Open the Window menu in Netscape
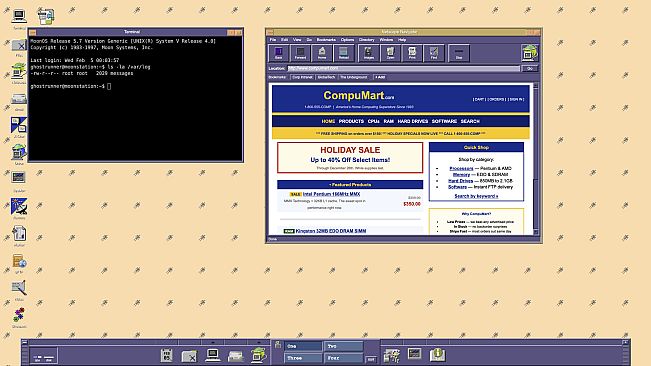The width and height of the screenshot is (651, 366). (386, 40)
